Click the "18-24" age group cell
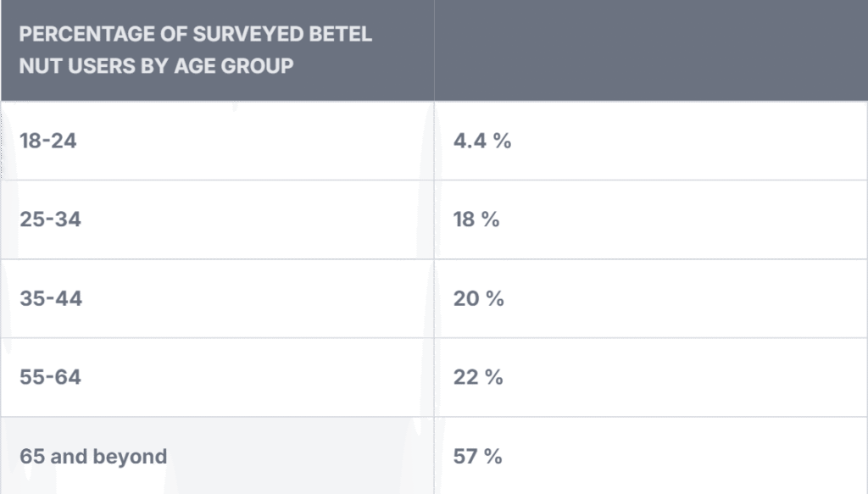This screenshot has height=494, width=868. click(48, 142)
